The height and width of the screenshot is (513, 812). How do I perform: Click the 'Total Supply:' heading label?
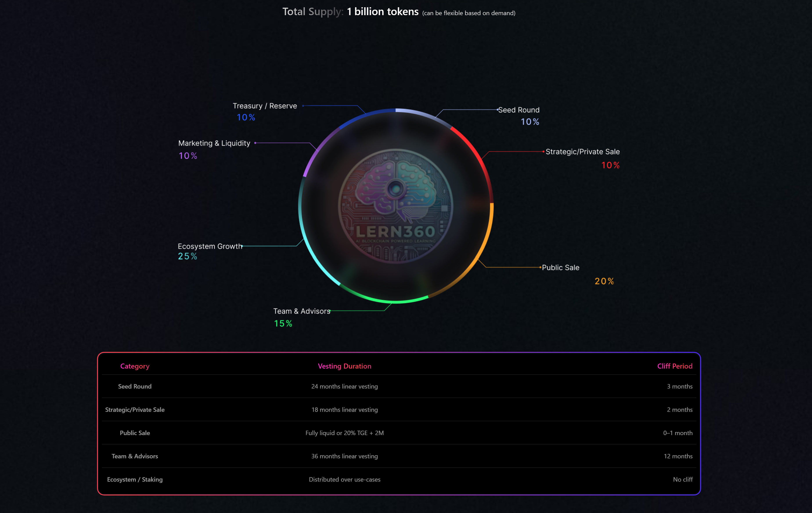pos(313,12)
